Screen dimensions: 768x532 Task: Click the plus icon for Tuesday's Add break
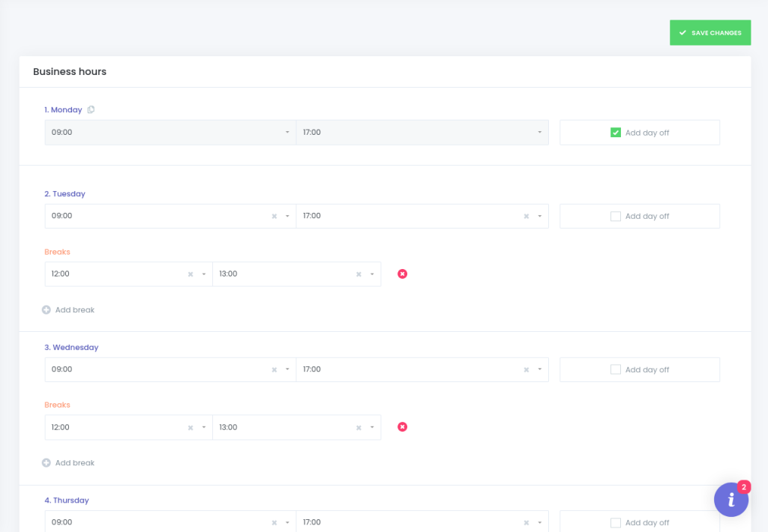pos(46,309)
